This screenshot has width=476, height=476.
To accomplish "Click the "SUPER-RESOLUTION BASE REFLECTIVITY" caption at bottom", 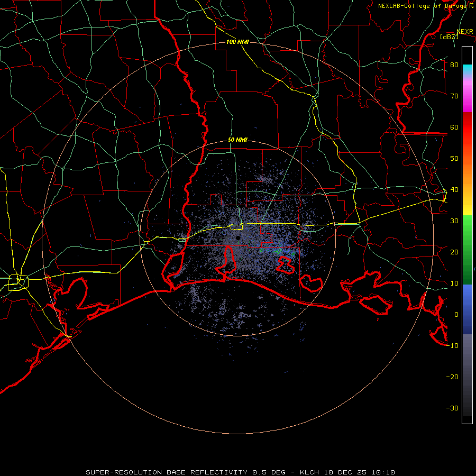I will [167, 472].
